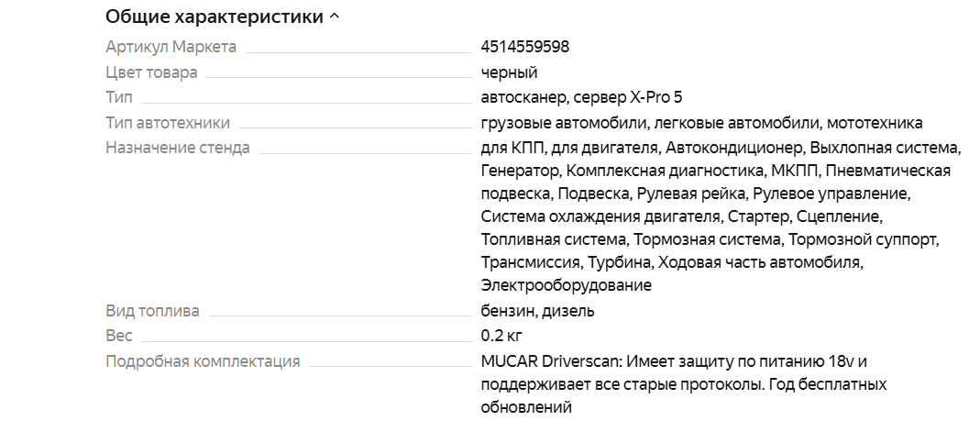
Task: Select the Вид топлива label
Action: click(x=152, y=311)
